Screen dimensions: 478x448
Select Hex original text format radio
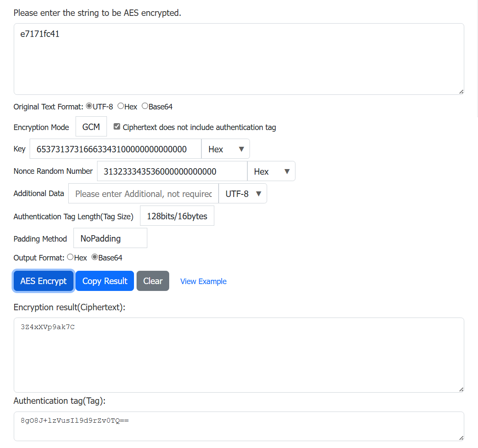click(121, 106)
